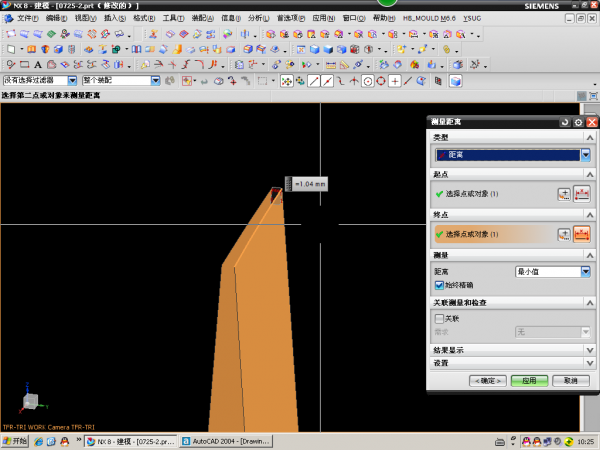Open the YSUG menu
Viewport: 600px width, 450px height.
coord(472,18)
